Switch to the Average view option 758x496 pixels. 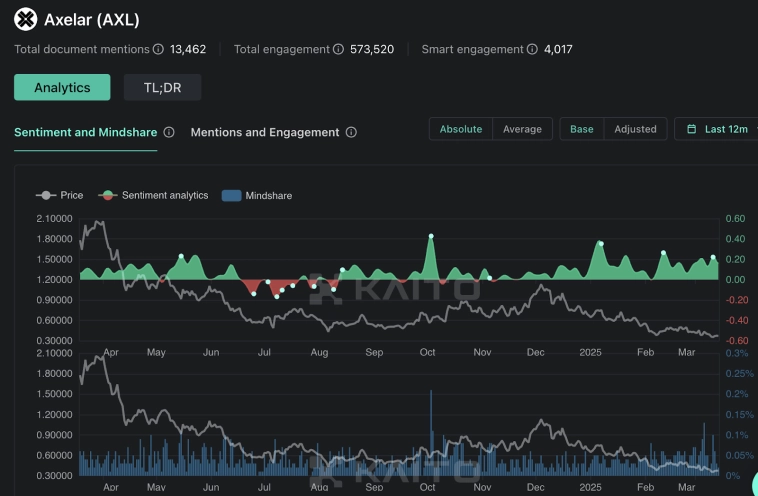tap(522, 129)
